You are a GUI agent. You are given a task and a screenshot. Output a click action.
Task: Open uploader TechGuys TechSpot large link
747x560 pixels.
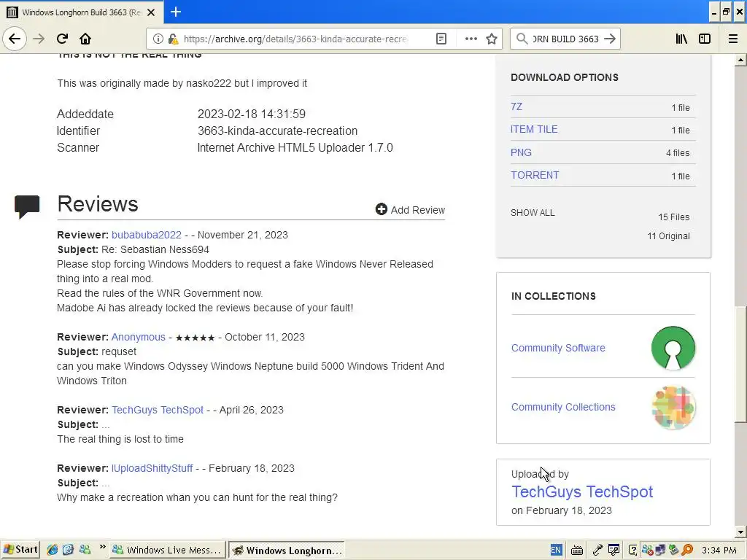[x=581, y=492]
